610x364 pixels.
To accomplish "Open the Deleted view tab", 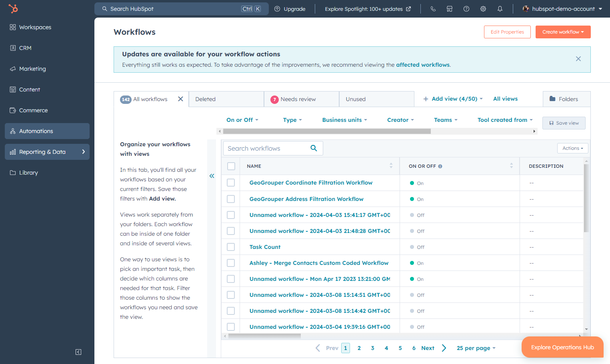I will 226,99.
